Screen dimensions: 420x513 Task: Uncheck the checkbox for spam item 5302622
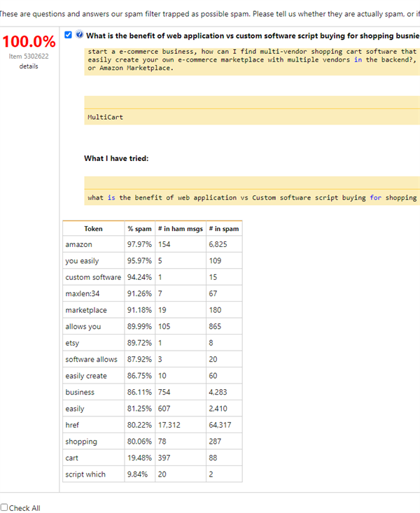pyautogui.click(x=68, y=35)
